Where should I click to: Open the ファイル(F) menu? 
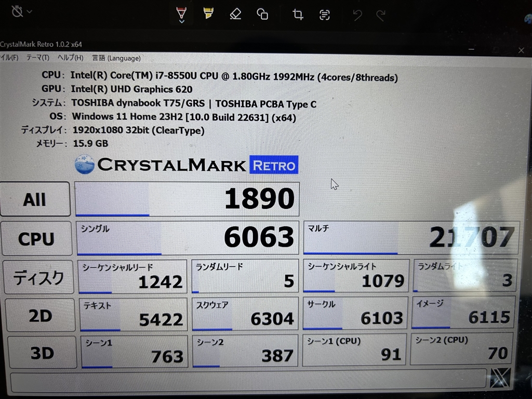click(x=9, y=57)
